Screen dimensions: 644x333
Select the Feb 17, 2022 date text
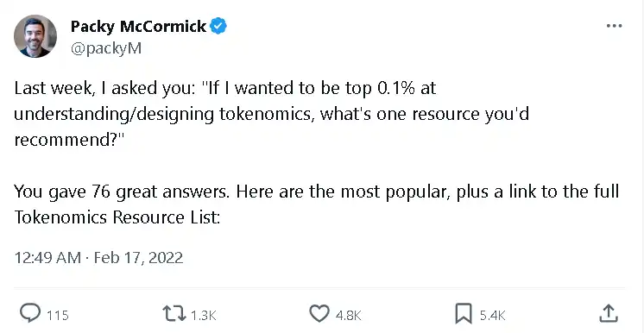(138, 258)
